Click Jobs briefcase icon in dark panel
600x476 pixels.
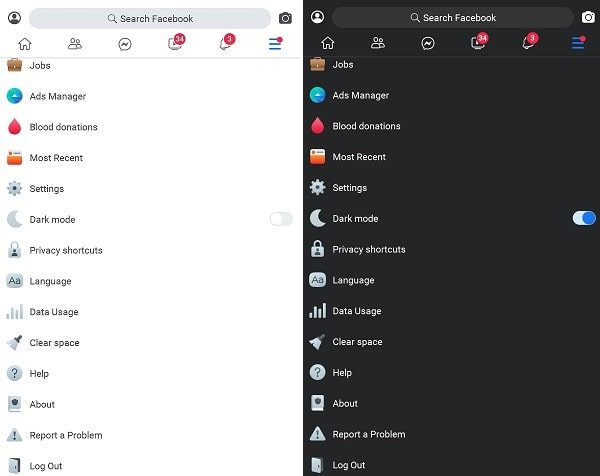(317, 64)
